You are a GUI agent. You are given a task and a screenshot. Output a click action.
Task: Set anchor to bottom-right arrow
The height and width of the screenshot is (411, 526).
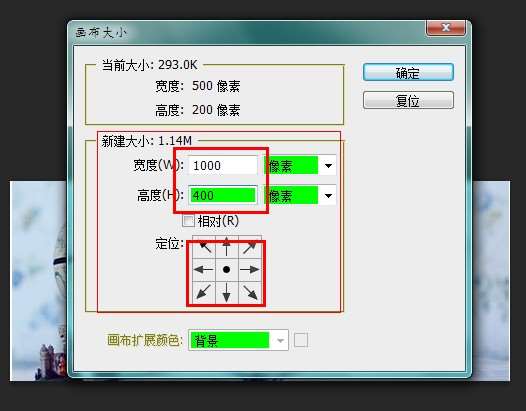pos(250,292)
